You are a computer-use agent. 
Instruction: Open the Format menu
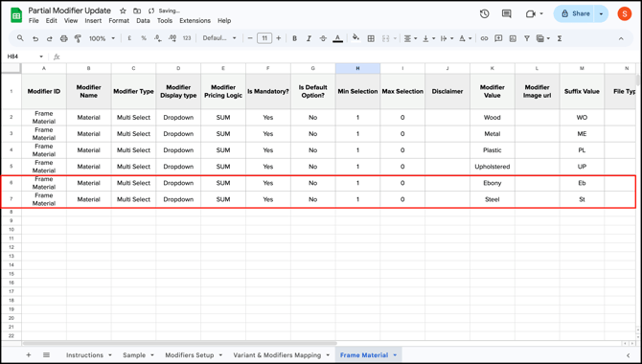pos(119,20)
